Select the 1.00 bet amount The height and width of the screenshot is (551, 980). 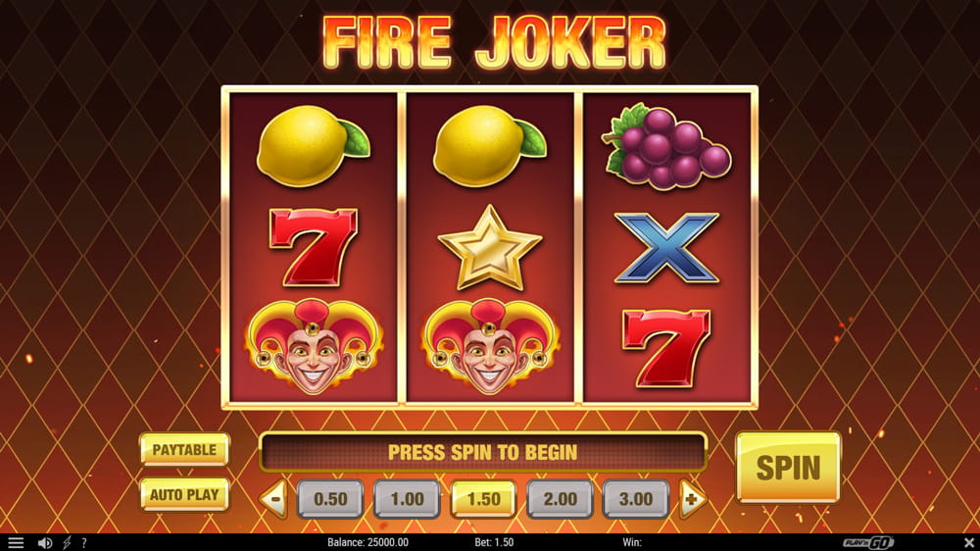[x=407, y=499]
